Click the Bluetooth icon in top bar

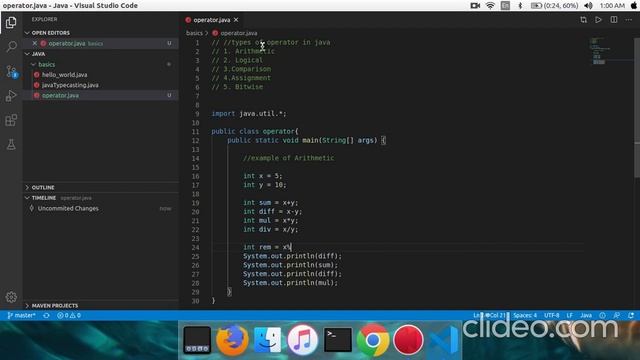tap(520, 6)
